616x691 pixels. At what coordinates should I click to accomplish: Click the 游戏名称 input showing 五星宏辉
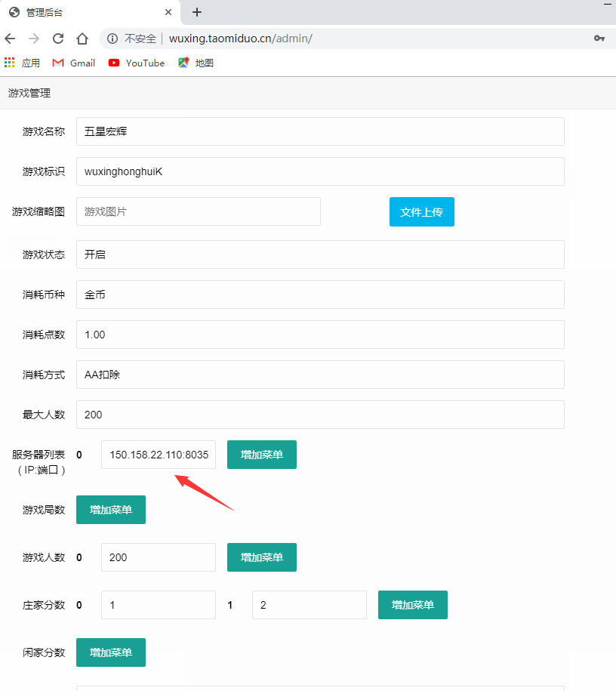tap(320, 131)
